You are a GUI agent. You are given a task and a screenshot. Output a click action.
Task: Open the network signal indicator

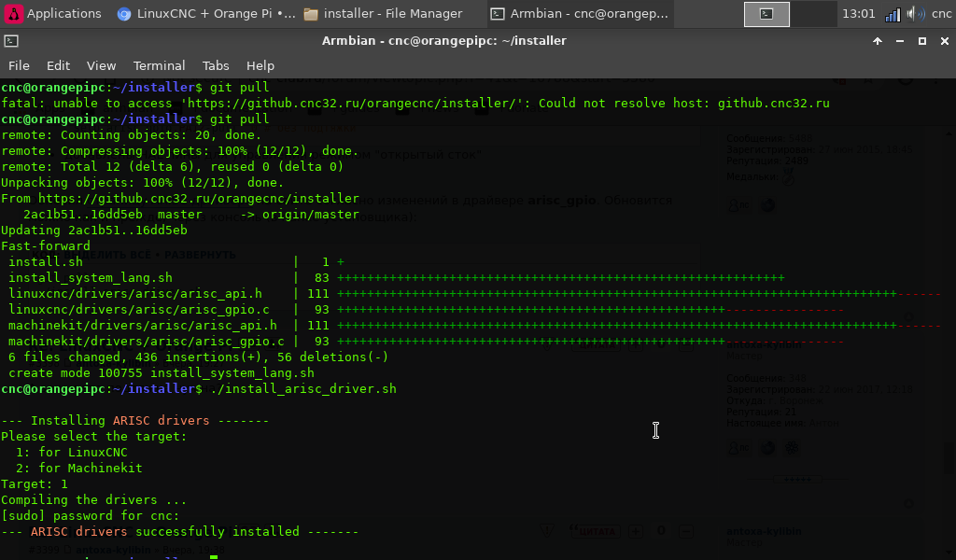(893, 14)
